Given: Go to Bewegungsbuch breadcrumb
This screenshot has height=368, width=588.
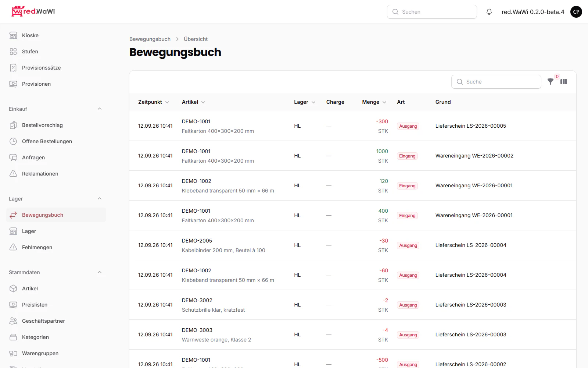Looking at the screenshot, I should click(150, 39).
